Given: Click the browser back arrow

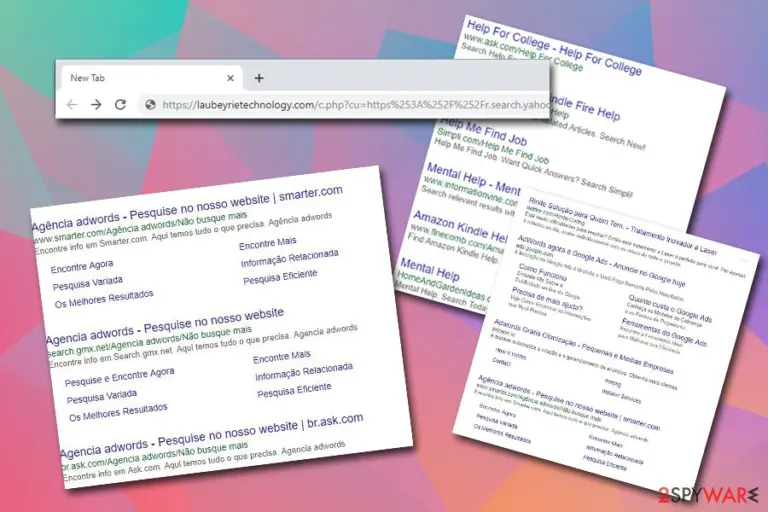Looking at the screenshot, I should tap(72, 104).
